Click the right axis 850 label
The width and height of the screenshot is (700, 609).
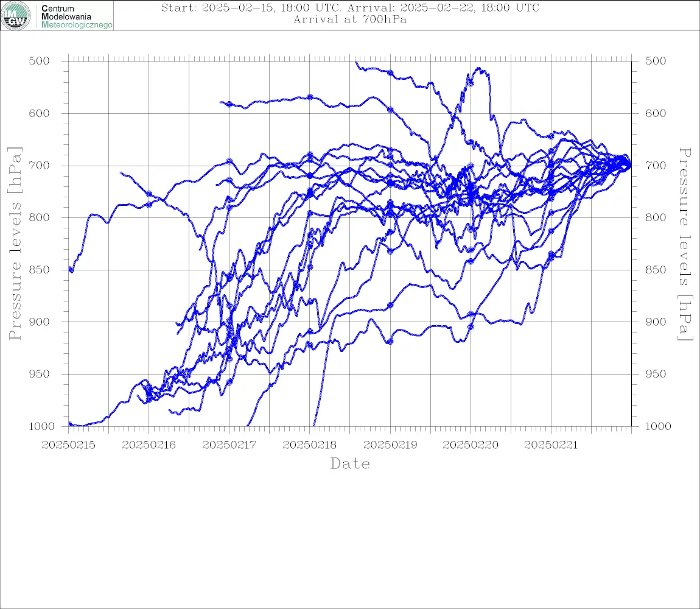coord(656,270)
